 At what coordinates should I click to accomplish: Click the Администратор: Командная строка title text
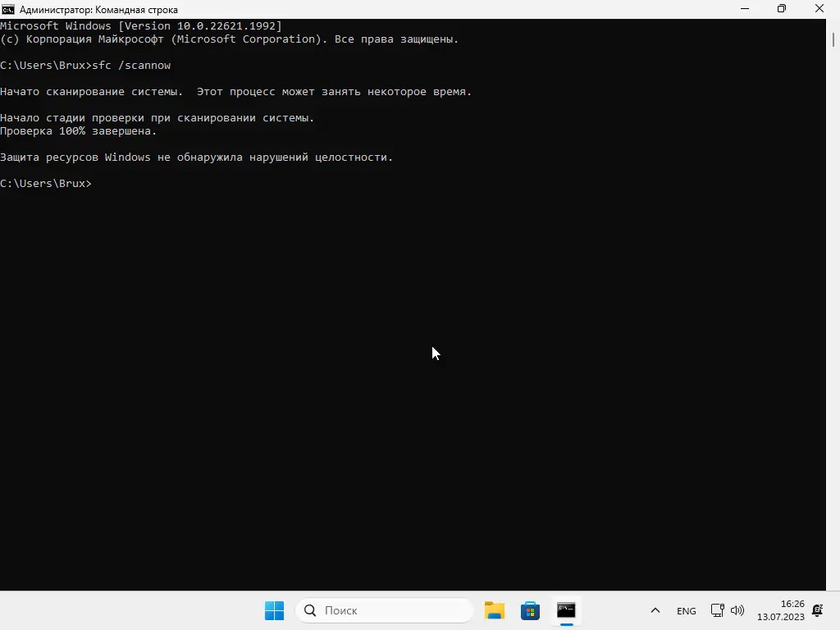click(x=98, y=10)
